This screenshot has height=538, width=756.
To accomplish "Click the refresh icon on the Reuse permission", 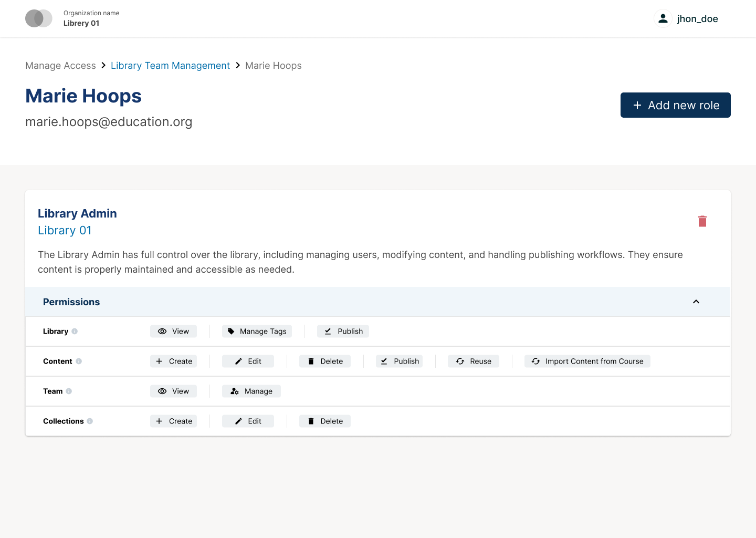I will pos(459,361).
